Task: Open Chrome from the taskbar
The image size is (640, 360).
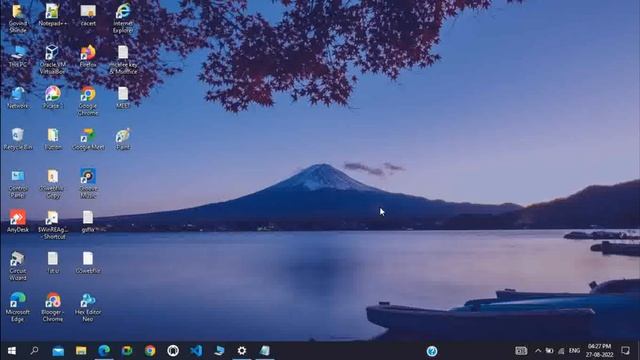Action: coord(150,351)
